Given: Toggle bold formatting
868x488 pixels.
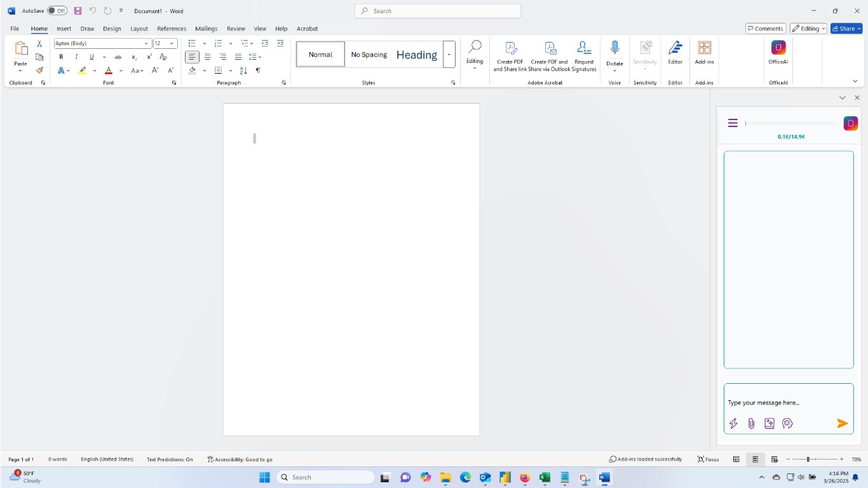Looking at the screenshot, I should (61, 57).
